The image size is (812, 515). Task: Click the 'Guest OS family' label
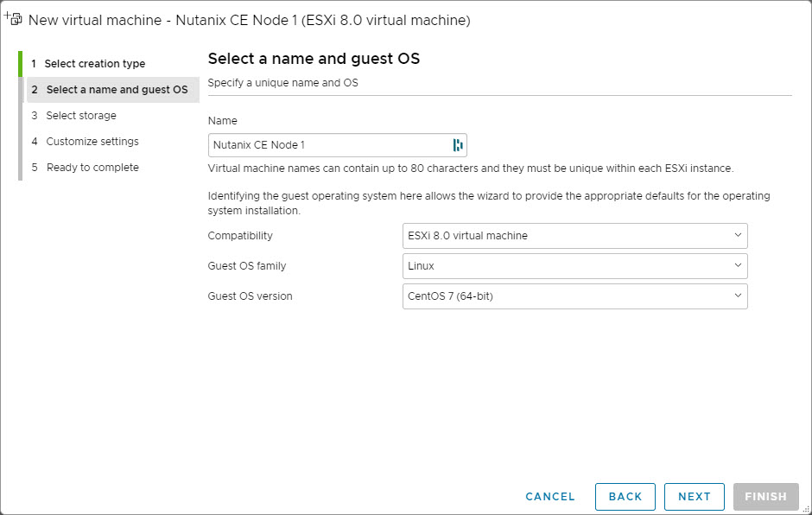tap(247, 266)
